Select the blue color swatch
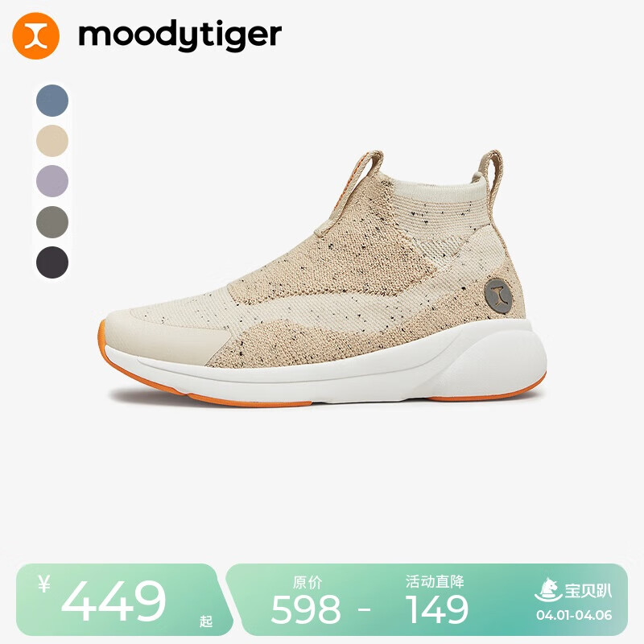 [x=52, y=100]
